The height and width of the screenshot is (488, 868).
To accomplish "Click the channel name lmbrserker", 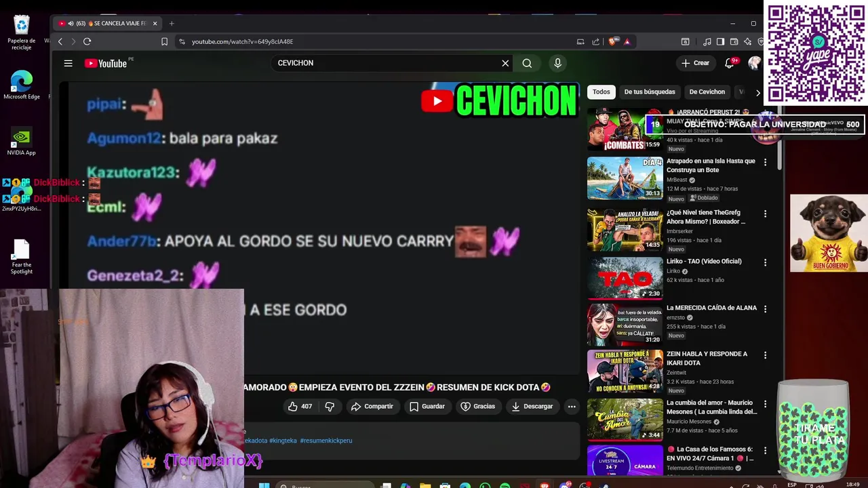I will (x=679, y=231).
